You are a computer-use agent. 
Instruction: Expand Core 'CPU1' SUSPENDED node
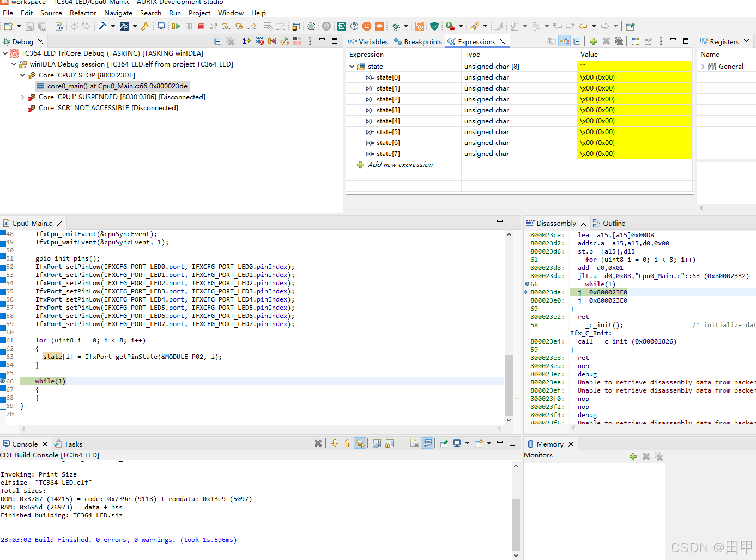22,97
